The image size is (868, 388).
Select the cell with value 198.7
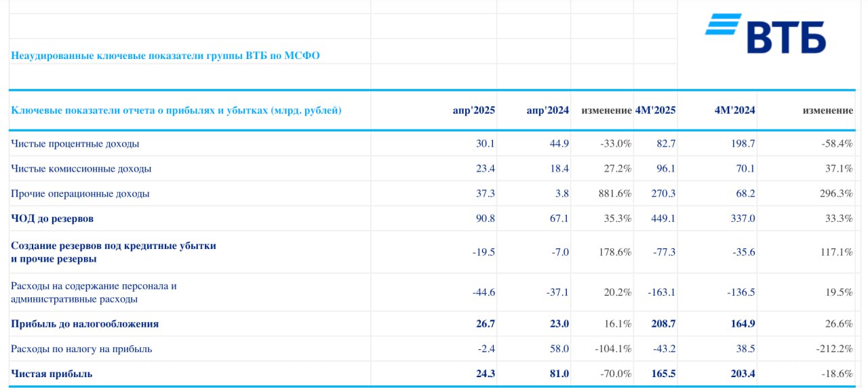pos(743,144)
